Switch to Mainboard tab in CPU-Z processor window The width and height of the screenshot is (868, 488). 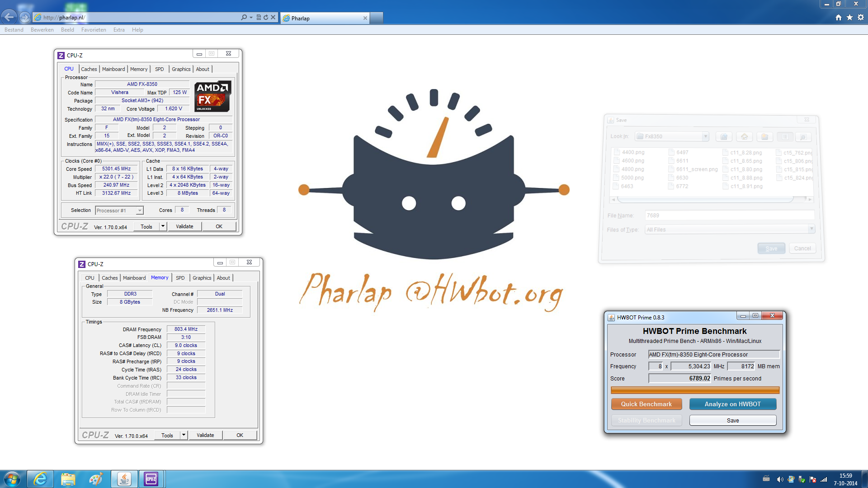pos(113,69)
